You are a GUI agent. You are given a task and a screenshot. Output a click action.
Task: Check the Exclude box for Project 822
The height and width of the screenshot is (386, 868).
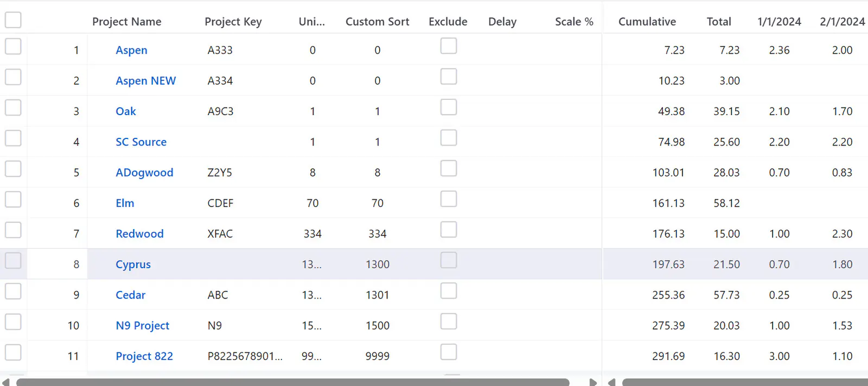tap(449, 352)
